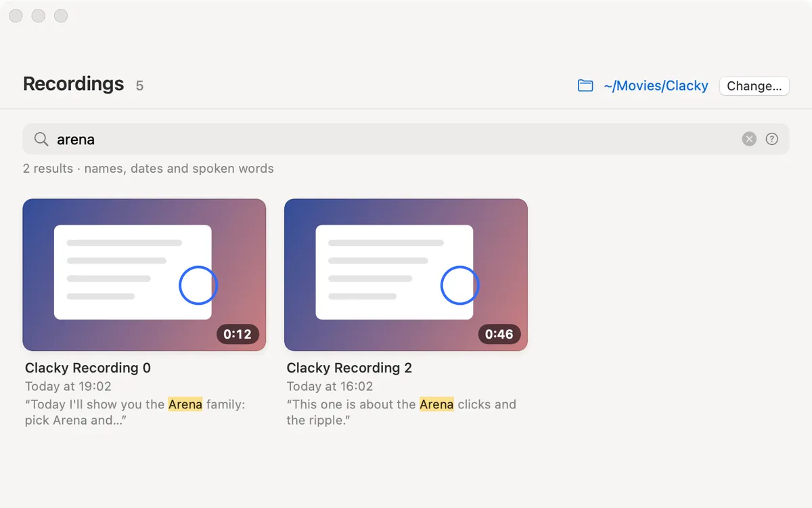
Task: Click the 0:46 duration badge
Action: pyautogui.click(x=499, y=334)
